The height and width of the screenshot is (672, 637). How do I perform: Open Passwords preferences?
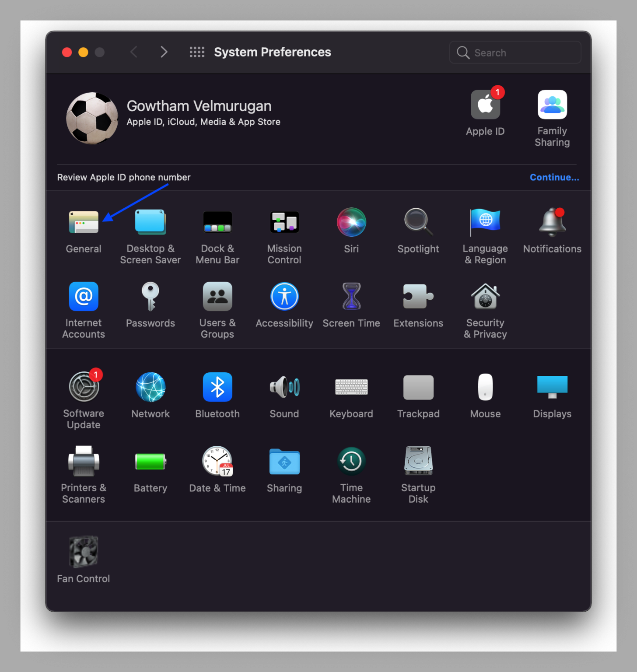pyautogui.click(x=150, y=297)
